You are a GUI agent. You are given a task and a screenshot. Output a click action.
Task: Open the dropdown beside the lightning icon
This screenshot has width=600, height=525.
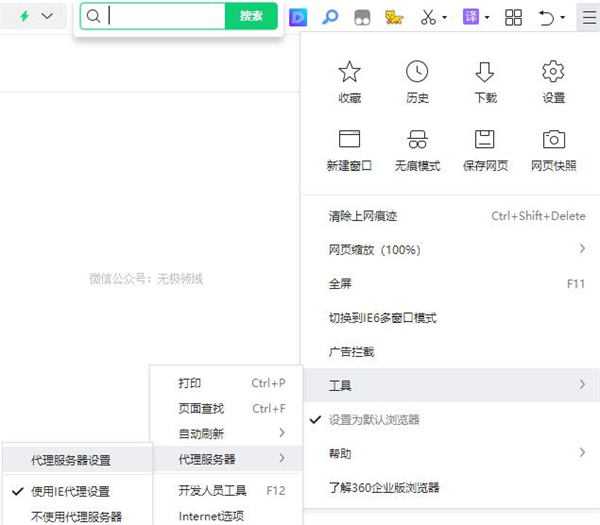tap(47, 17)
